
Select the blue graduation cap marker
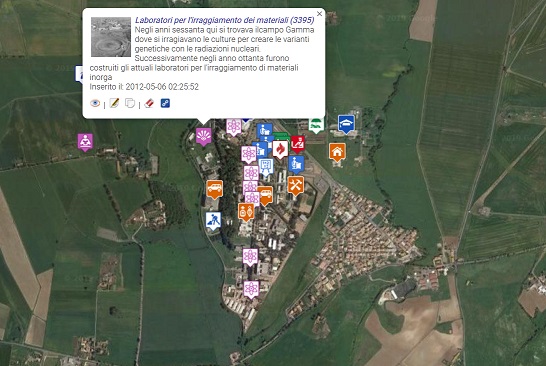[x=346, y=124]
